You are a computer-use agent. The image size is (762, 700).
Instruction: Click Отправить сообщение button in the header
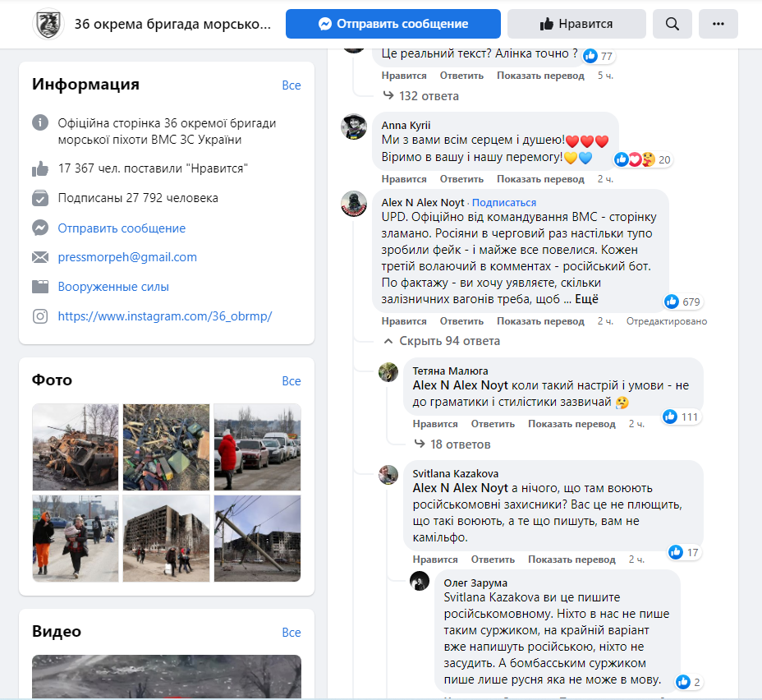(392, 24)
